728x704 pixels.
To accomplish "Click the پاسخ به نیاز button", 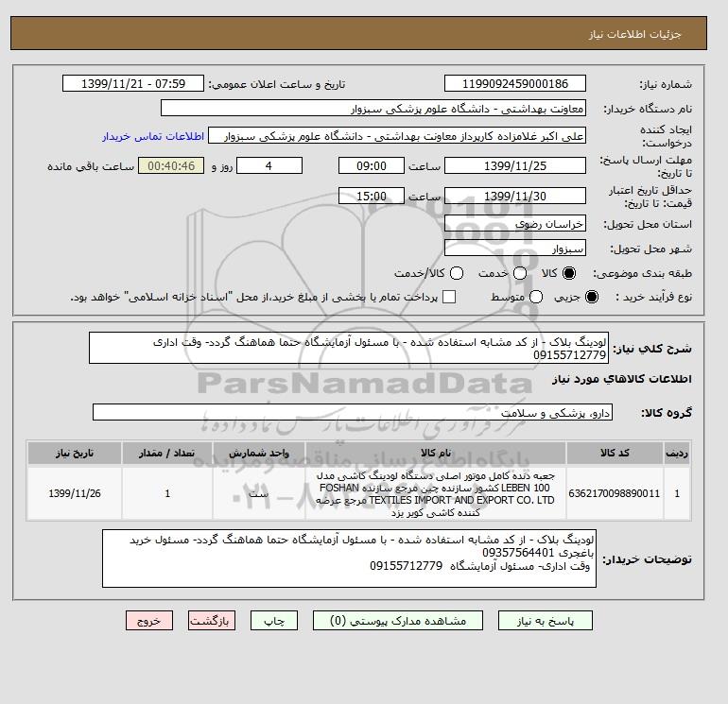I will 546,621.
